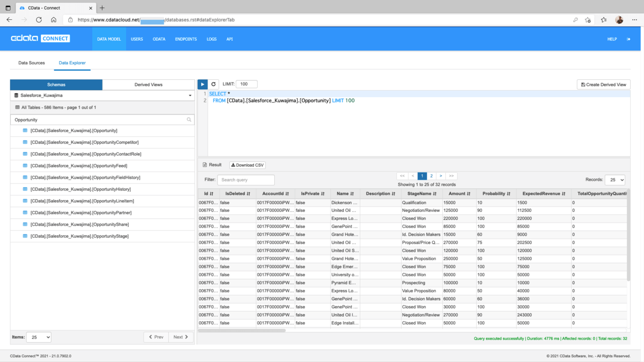Viewport: 644px width, 362px height.
Task: Switch to the Derived Views toggle
Action: [x=148, y=85]
